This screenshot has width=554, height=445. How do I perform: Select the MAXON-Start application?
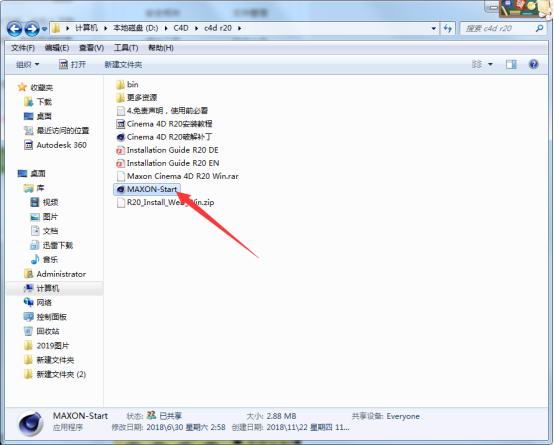click(147, 189)
